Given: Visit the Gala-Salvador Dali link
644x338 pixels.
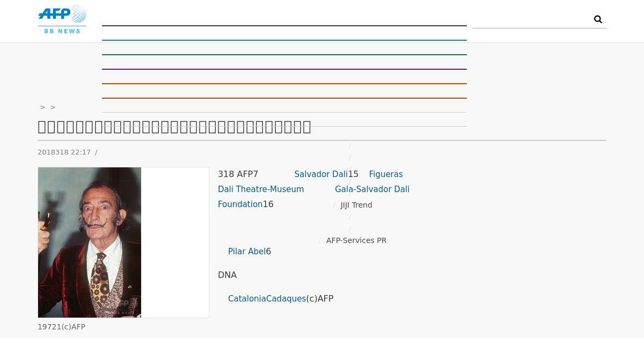Looking at the screenshot, I should pos(372,189).
